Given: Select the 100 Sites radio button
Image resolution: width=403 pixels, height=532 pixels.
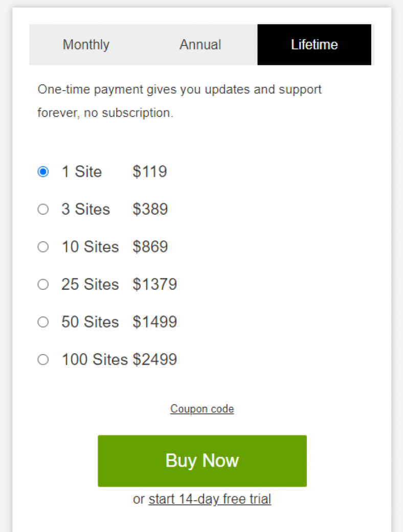Looking at the screenshot, I should pos(43,360).
